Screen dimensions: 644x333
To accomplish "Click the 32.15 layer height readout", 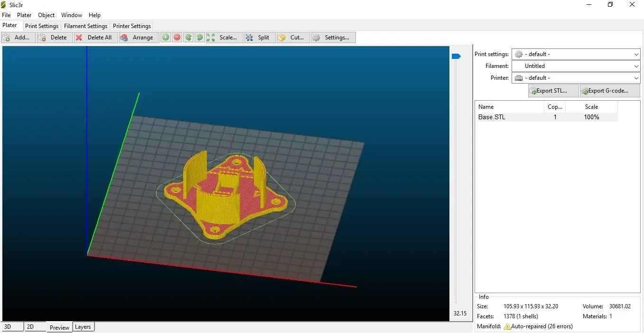I will [x=460, y=314].
